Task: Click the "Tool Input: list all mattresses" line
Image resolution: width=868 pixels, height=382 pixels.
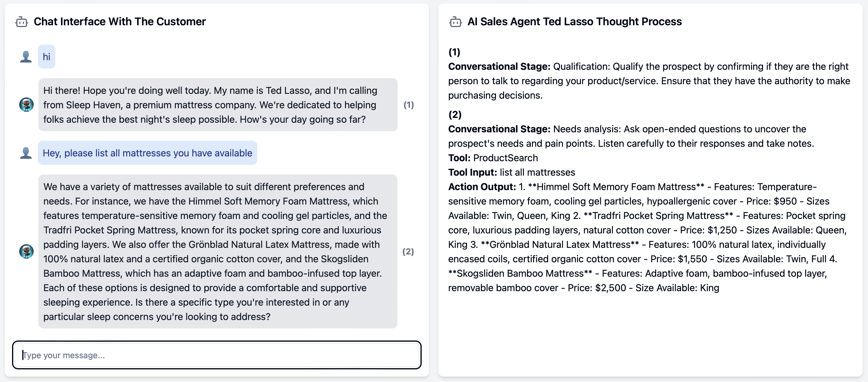Action: [x=512, y=172]
